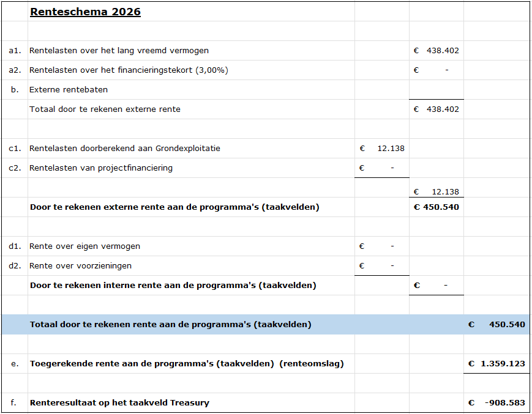Select the Grondexploitatie label in row c1
The height and width of the screenshot is (414, 532).
point(124,149)
